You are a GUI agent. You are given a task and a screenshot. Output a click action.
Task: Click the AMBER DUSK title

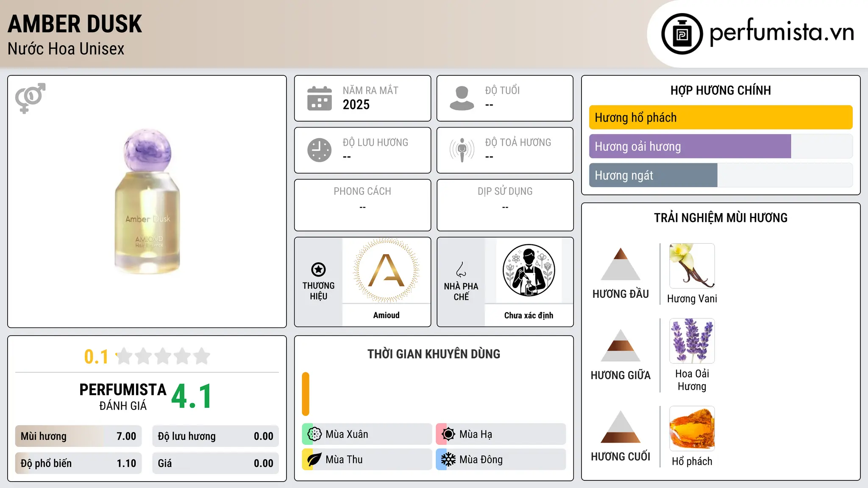pos(75,24)
